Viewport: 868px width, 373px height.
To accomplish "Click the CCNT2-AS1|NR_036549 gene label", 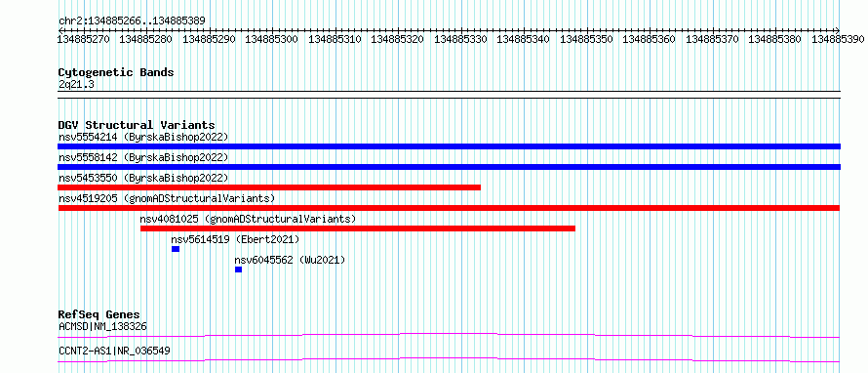I will (x=114, y=351).
